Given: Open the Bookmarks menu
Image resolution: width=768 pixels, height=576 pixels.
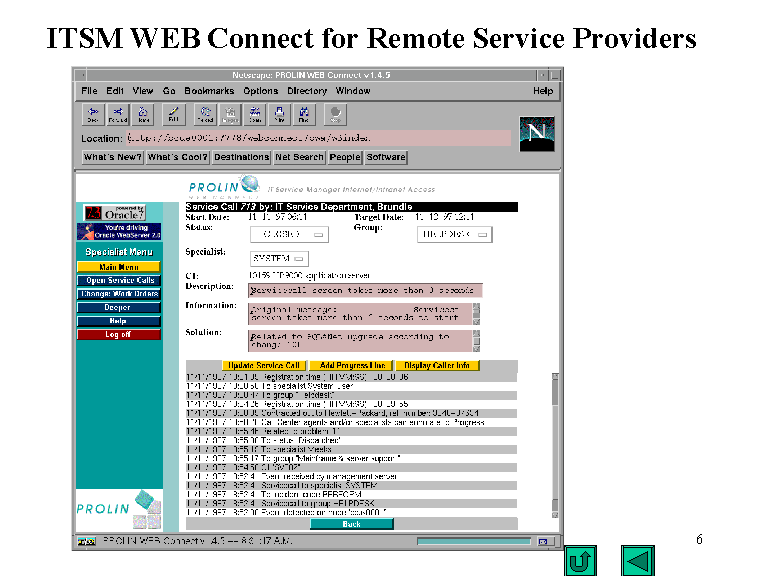Looking at the screenshot, I should click(209, 91).
